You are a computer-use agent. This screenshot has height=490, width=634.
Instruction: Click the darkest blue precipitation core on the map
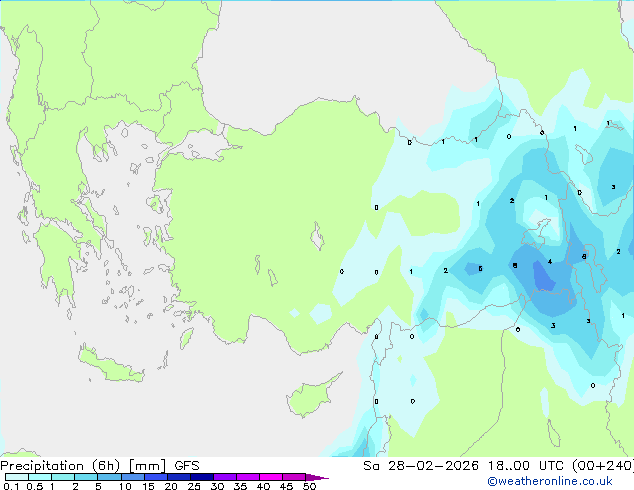(x=543, y=277)
